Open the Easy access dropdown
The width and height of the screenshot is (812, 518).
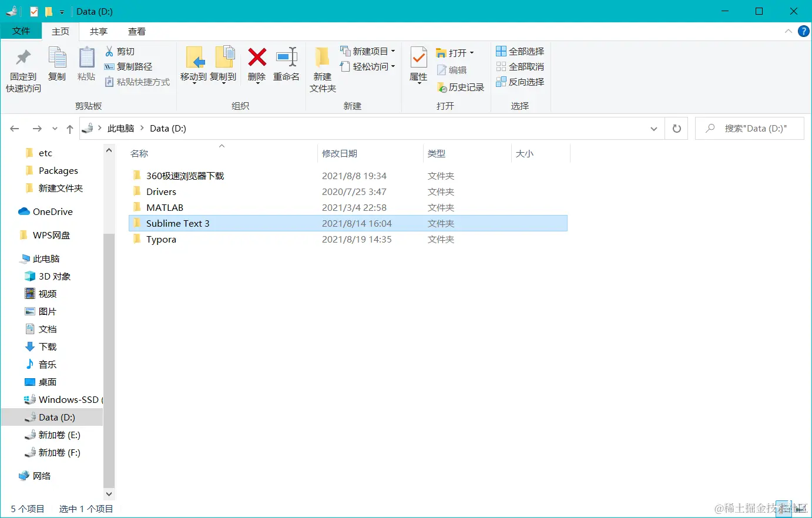(x=368, y=67)
